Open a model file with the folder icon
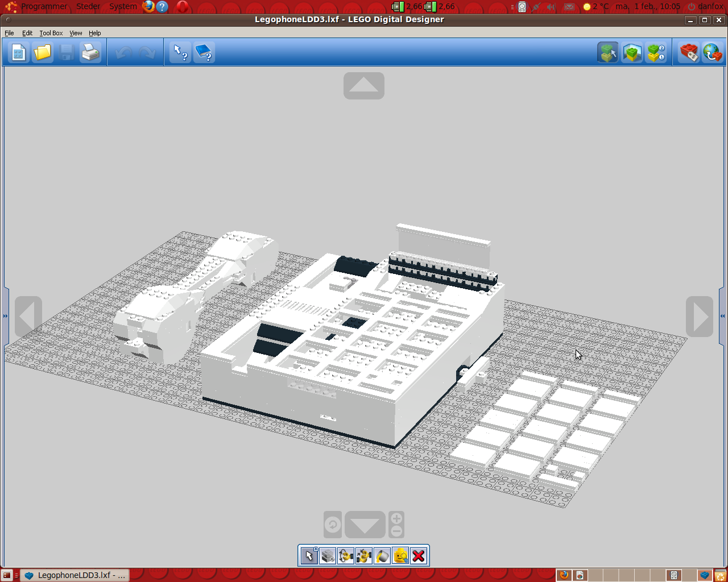 pyautogui.click(x=43, y=53)
